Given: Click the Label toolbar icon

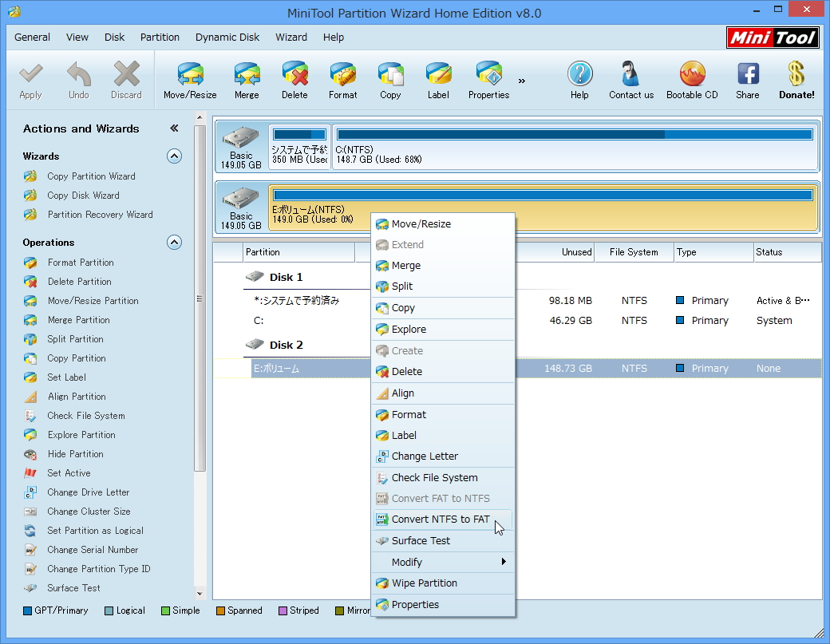Looking at the screenshot, I should [x=438, y=74].
